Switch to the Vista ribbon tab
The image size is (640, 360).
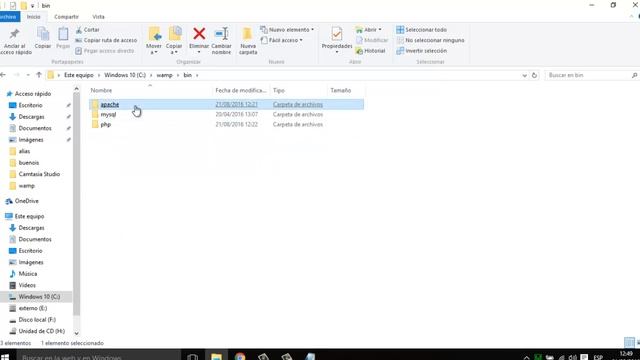point(98,17)
